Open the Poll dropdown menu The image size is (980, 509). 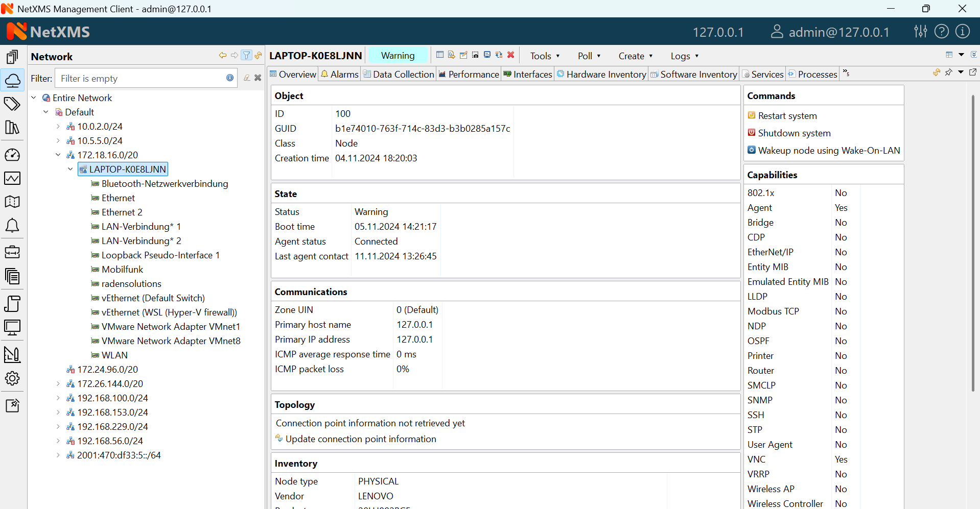[x=589, y=56]
